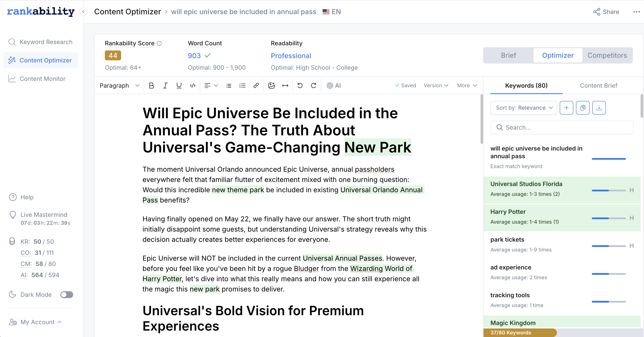
Task: Click the add keyword plus button
Action: pos(566,108)
